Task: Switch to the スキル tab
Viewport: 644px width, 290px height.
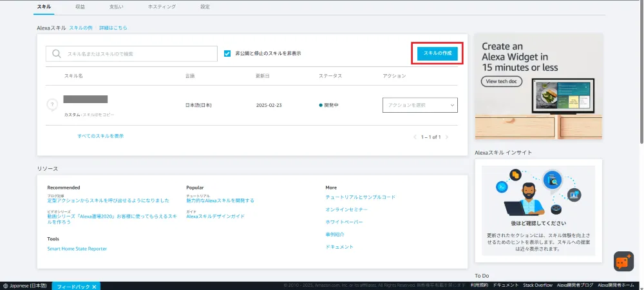Action: coord(44,6)
